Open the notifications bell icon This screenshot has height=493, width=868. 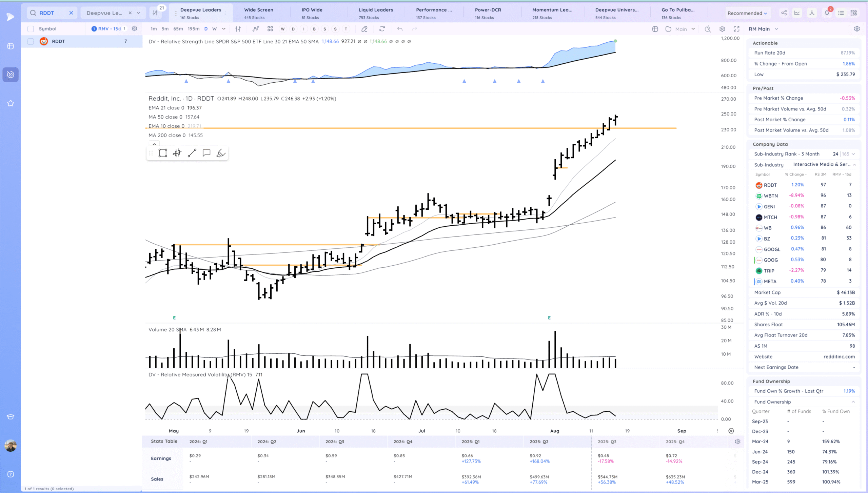click(x=827, y=13)
